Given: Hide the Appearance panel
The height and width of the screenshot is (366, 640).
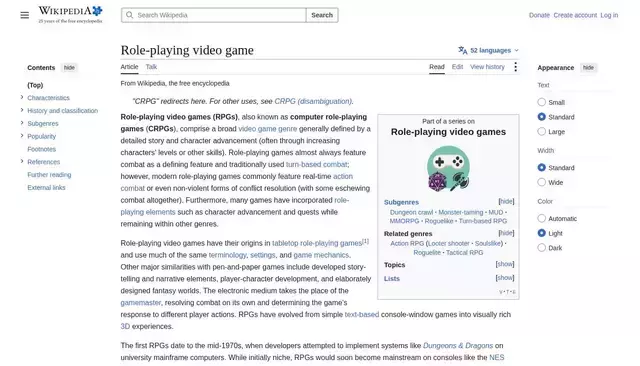Looking at the screenshot, I should [588, 68].
